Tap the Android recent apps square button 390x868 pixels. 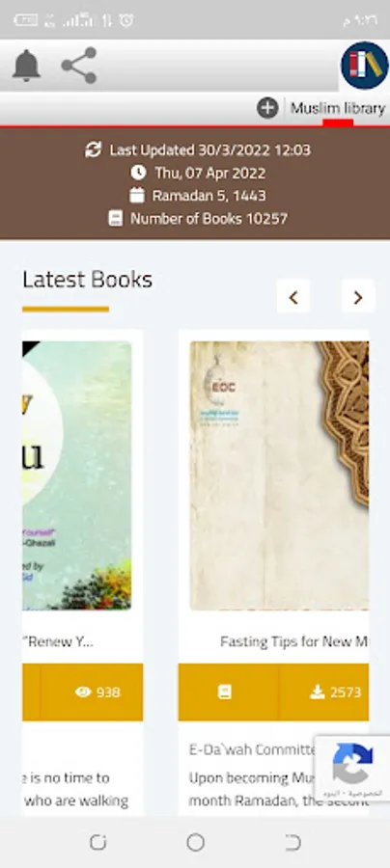[x=97, y=843]
